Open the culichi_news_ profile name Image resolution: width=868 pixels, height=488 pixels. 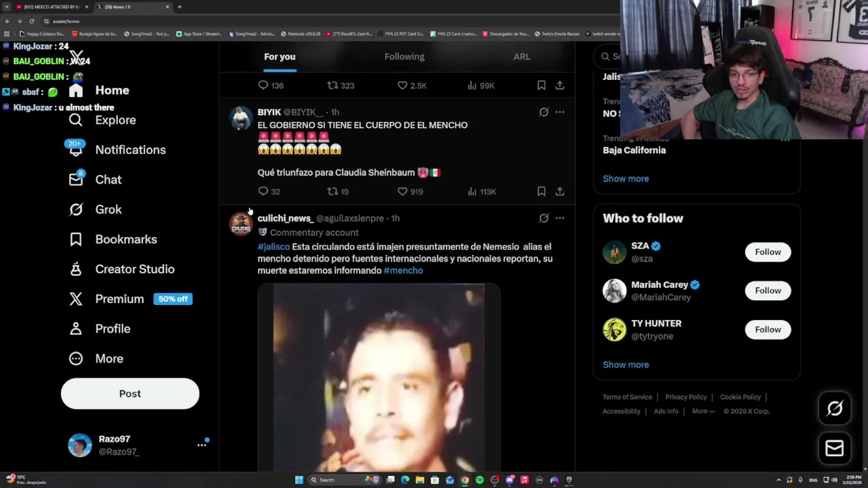(285, 218)
